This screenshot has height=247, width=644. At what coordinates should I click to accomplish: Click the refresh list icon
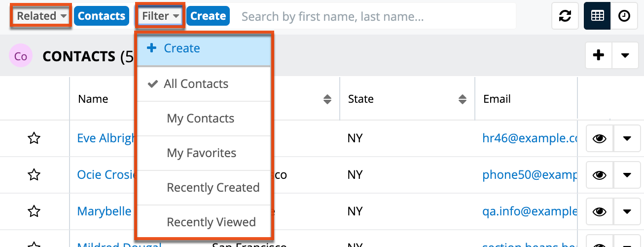(565, 16)
